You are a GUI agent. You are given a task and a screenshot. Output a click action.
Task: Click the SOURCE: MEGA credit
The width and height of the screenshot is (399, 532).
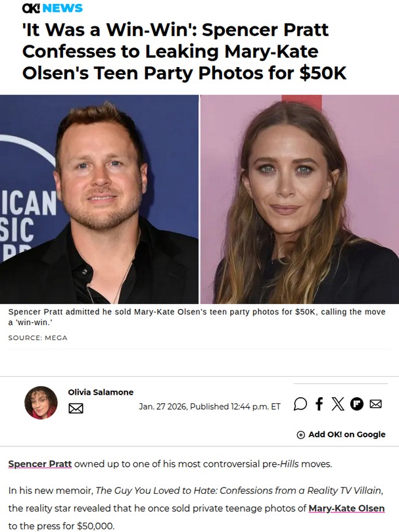pyautogui.click(x=38, y=338)
